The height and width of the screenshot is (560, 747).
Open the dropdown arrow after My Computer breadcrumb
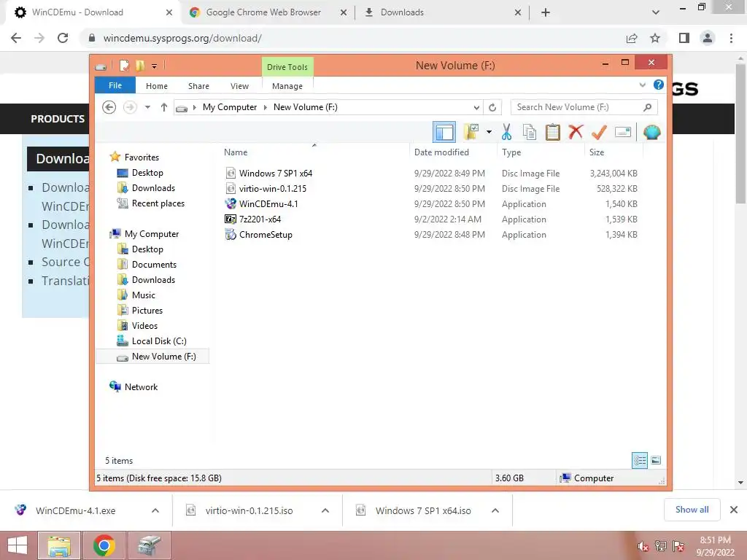click(266, 107)
